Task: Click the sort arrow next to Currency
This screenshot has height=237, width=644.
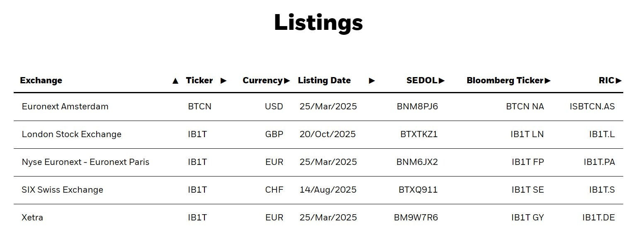Action: pos(287,81)
